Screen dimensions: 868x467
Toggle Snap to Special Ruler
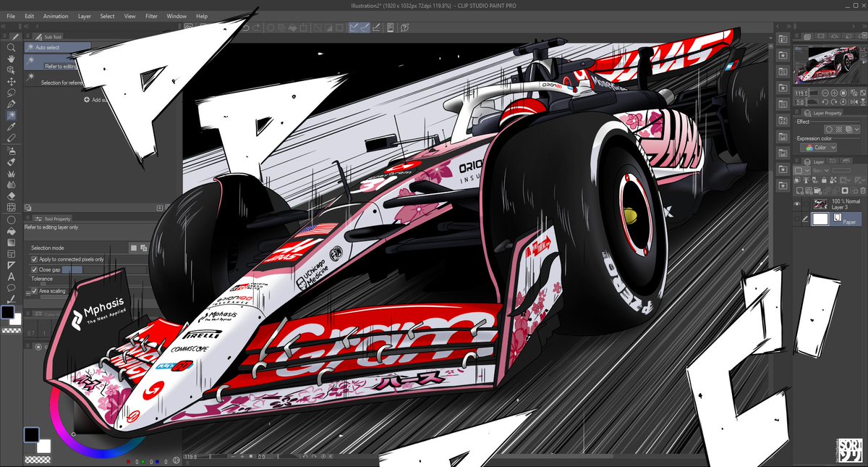364,28
